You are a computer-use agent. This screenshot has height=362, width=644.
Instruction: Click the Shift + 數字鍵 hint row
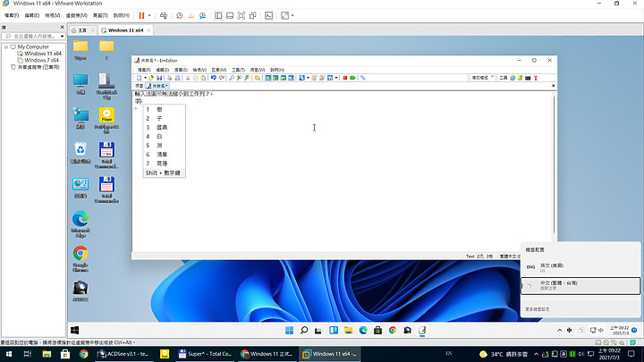pyautogui.click(x=164, y=173)
